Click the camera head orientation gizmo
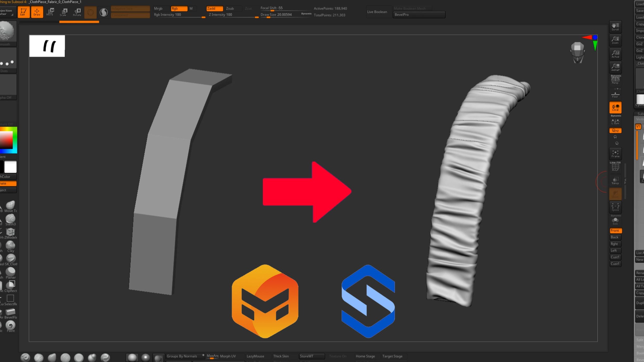 coord(577,52)
